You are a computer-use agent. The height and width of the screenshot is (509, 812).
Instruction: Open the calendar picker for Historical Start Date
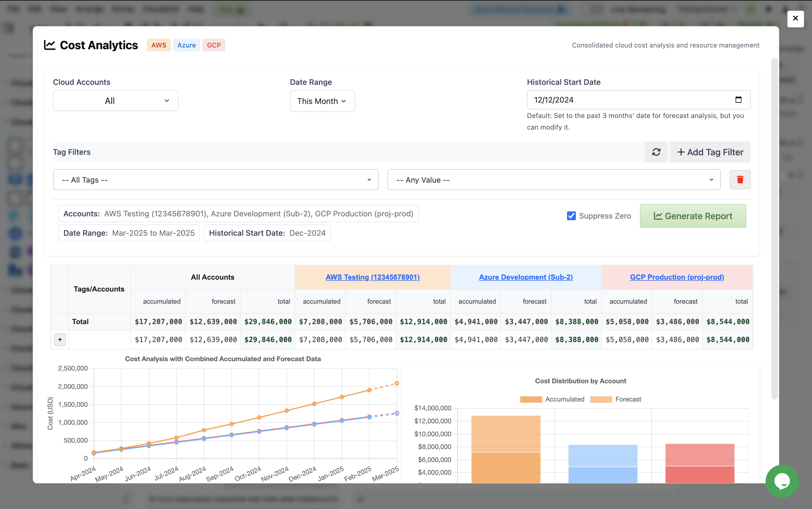(x=738, y=100)
